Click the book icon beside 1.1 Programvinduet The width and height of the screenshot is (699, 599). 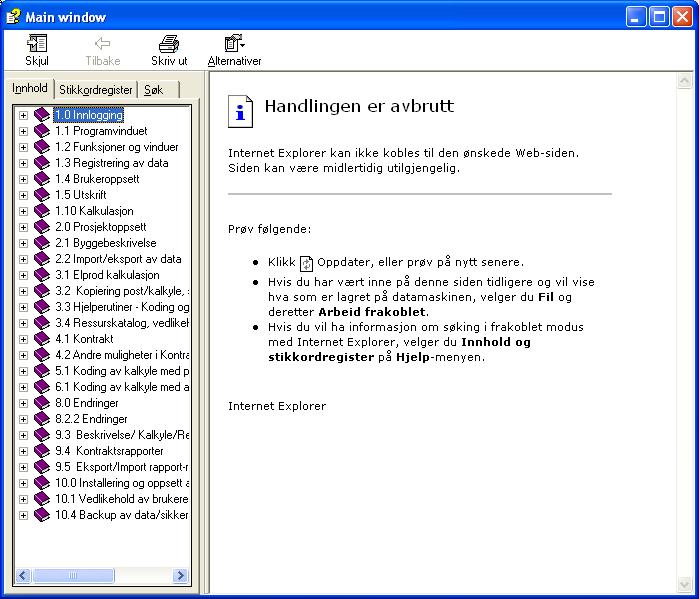click(42, 131)
